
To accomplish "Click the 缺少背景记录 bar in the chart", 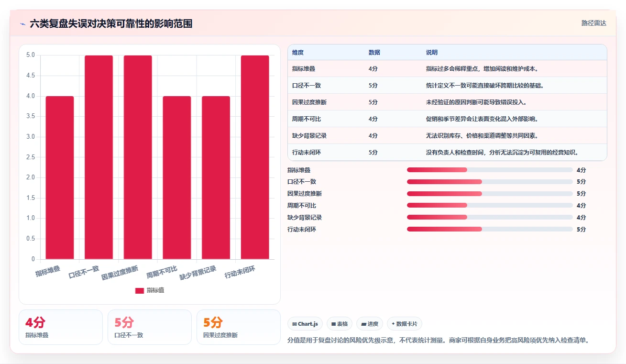I will click(216, 177).
